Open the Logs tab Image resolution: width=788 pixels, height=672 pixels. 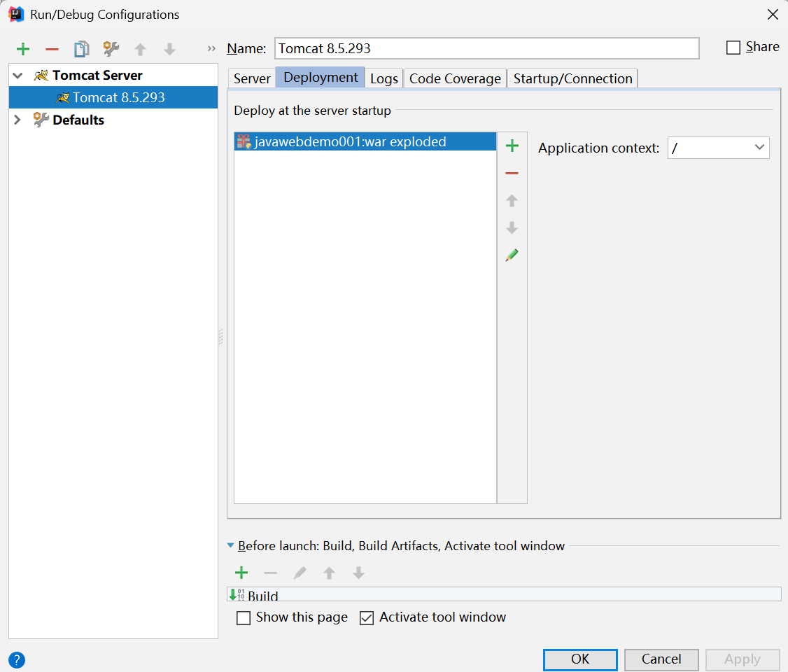pos(384,78)
